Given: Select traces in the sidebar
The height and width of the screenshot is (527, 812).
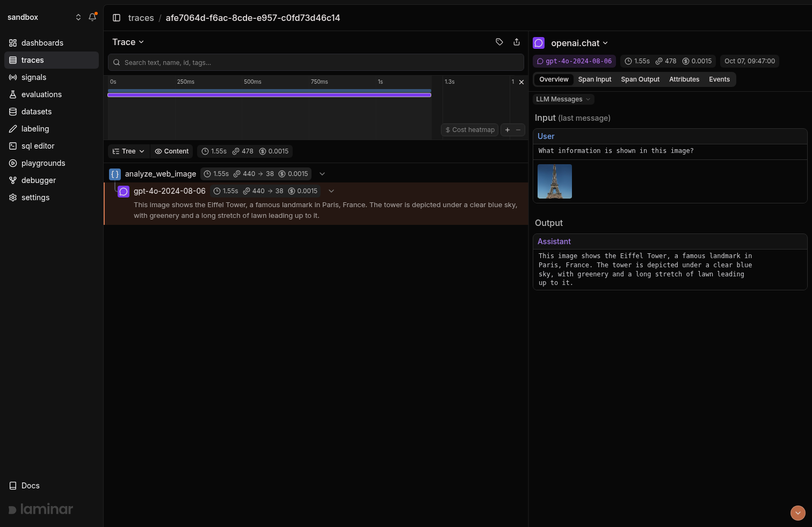Looking at the screenshot, I should 52,60.
